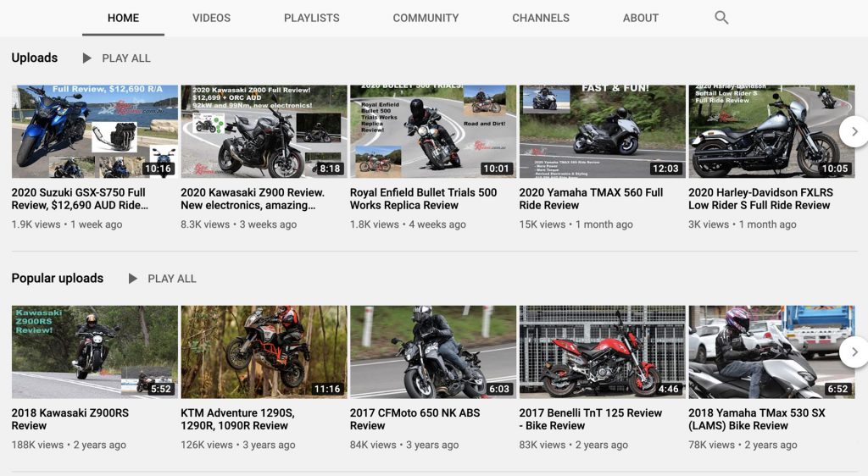The height and width of the screenshot is (476, 868).
Task: Click '84K views • 3 years ago' text
Action: [404, 445]
